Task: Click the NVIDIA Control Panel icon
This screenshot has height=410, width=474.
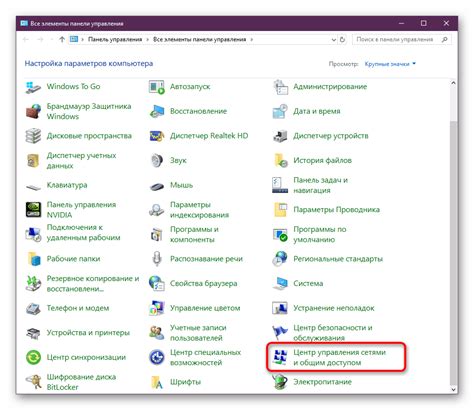Action: pyautogui.click(x=33, y=209)
